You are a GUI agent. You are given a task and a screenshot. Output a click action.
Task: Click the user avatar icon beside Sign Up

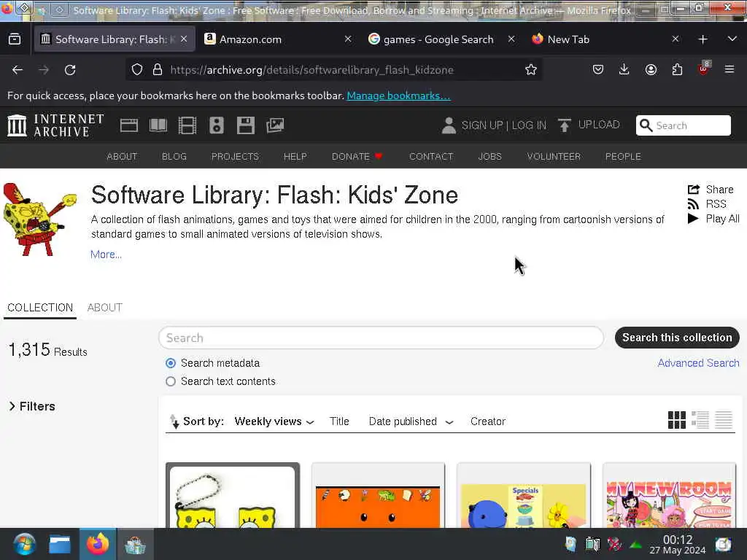(449, 125)
